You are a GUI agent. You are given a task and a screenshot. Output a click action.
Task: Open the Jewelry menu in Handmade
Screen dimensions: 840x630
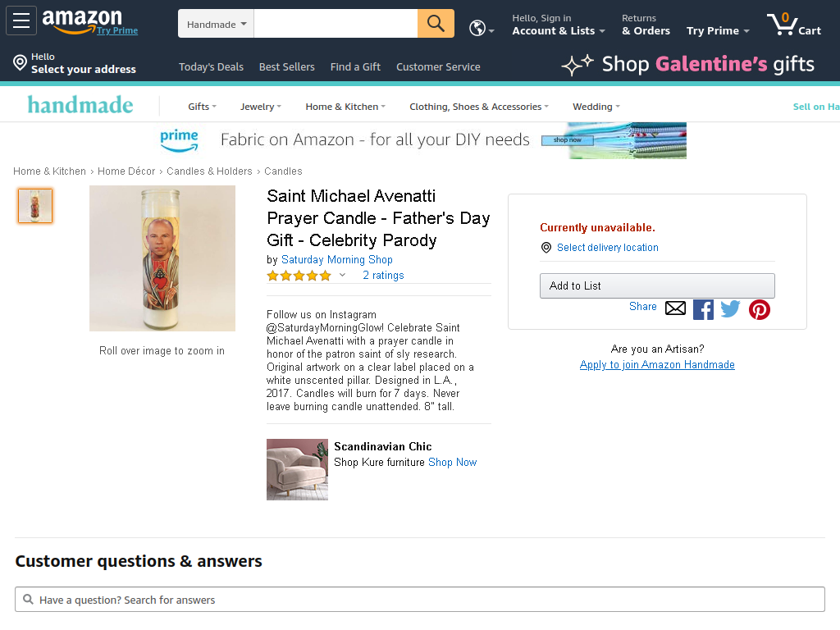tap(260, 107)
